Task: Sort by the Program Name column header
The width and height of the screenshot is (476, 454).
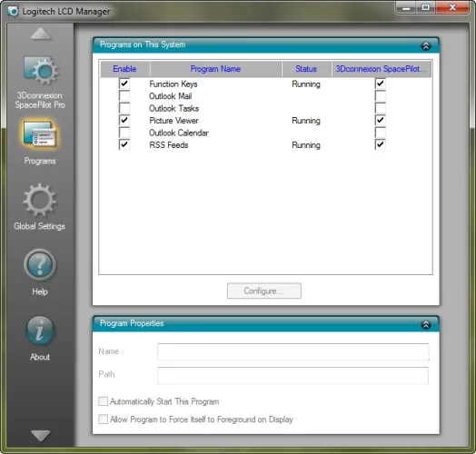Action: tap(215, 69)
